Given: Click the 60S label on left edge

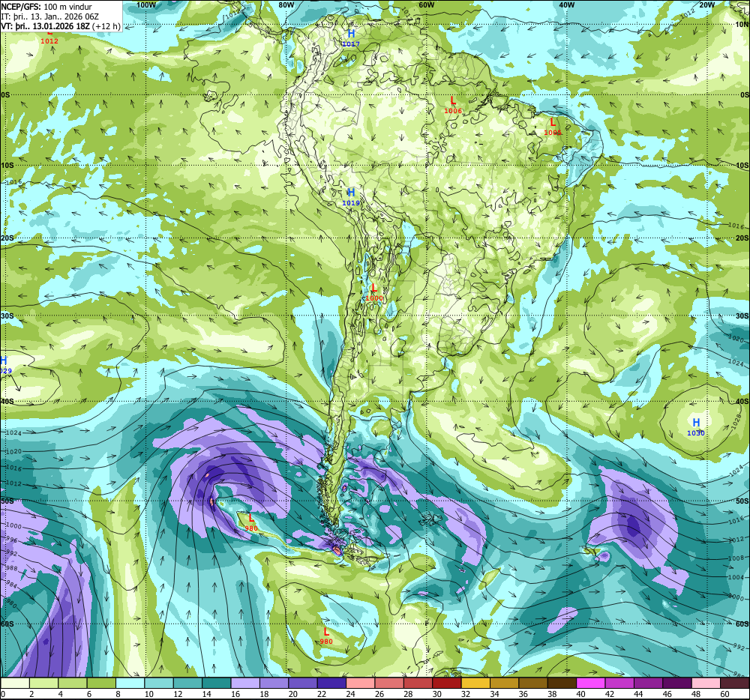Looking at the screenshot, I should pyautogui.click(x=7, y=624).
